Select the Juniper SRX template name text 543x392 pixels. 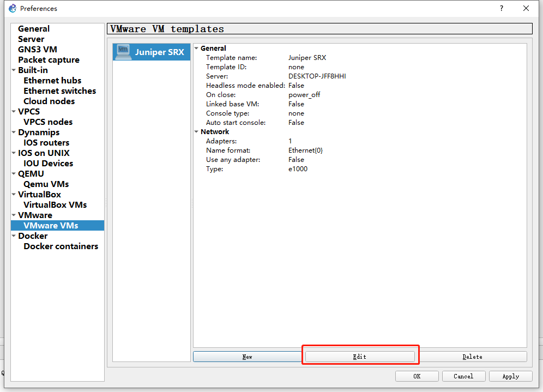click(160, 52)
